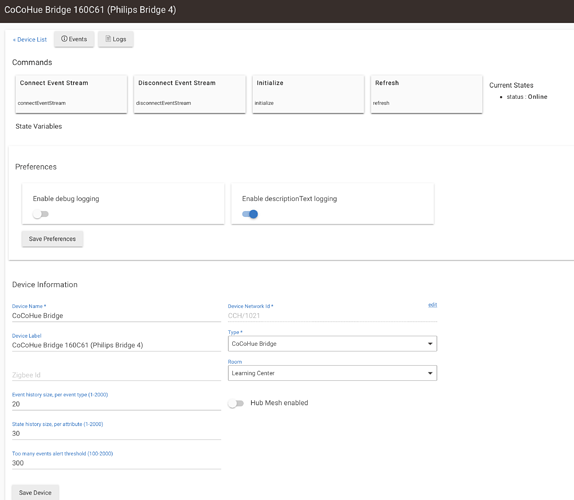
Task: Click the Save Device button
Action: (35, 493)
